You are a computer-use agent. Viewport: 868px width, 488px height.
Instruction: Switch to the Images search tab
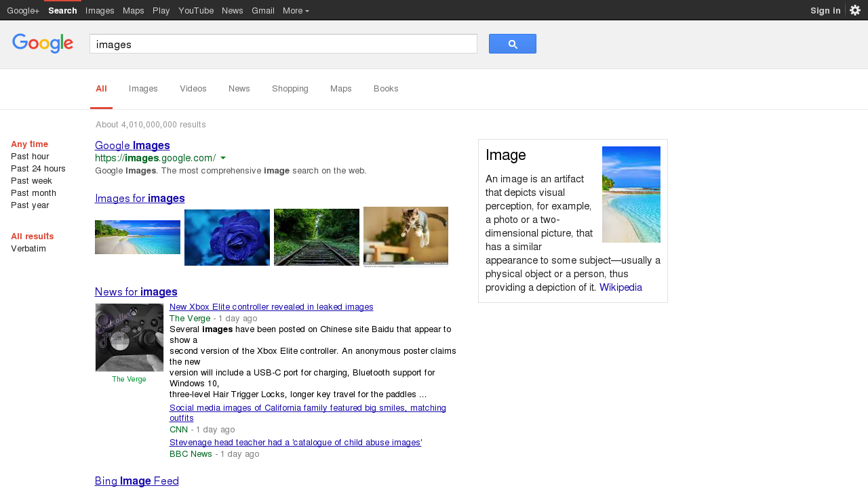click(143, 89)
